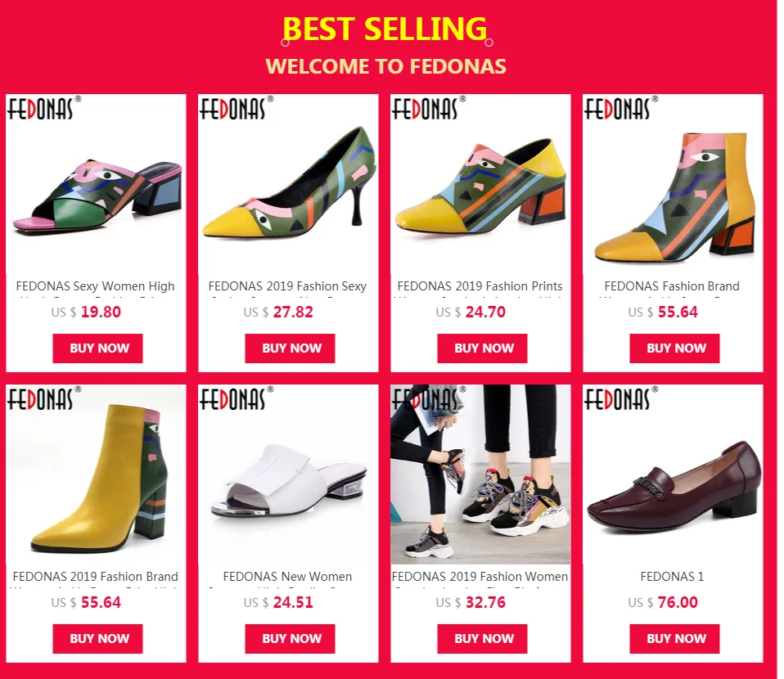784x679 pixels.
Task: Open the burgundy loafer pump image
Action: point(673,474)
